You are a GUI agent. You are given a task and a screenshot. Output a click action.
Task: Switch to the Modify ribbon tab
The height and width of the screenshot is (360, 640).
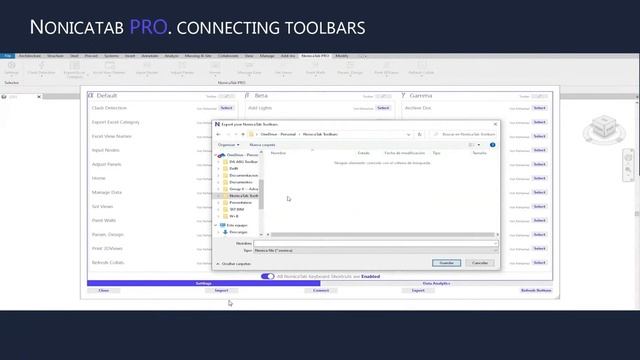point(342,56)
